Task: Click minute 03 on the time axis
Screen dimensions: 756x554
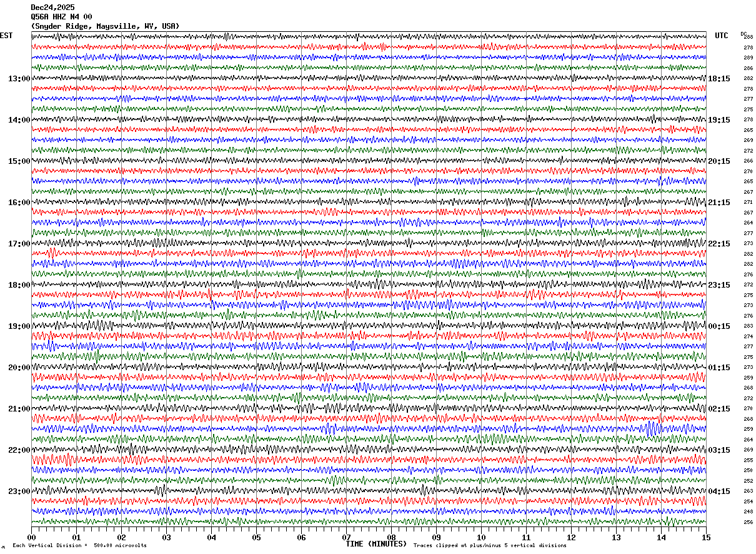Action: (x=166, y=537)
